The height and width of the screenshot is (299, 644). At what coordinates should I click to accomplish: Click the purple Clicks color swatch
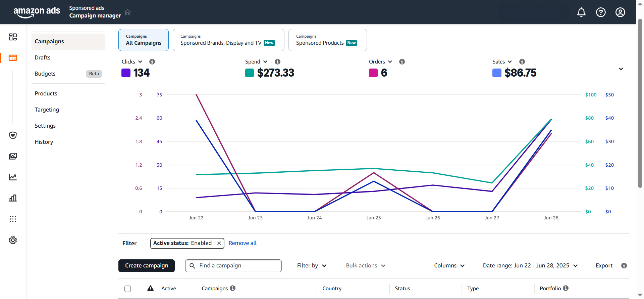click(126, 73)
